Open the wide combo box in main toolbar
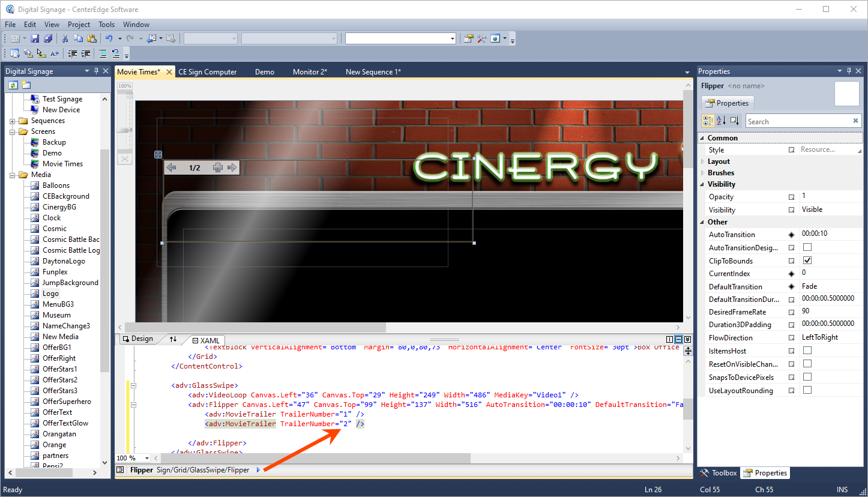Screen dimensions: 868x497 click(x=400, y=38)
